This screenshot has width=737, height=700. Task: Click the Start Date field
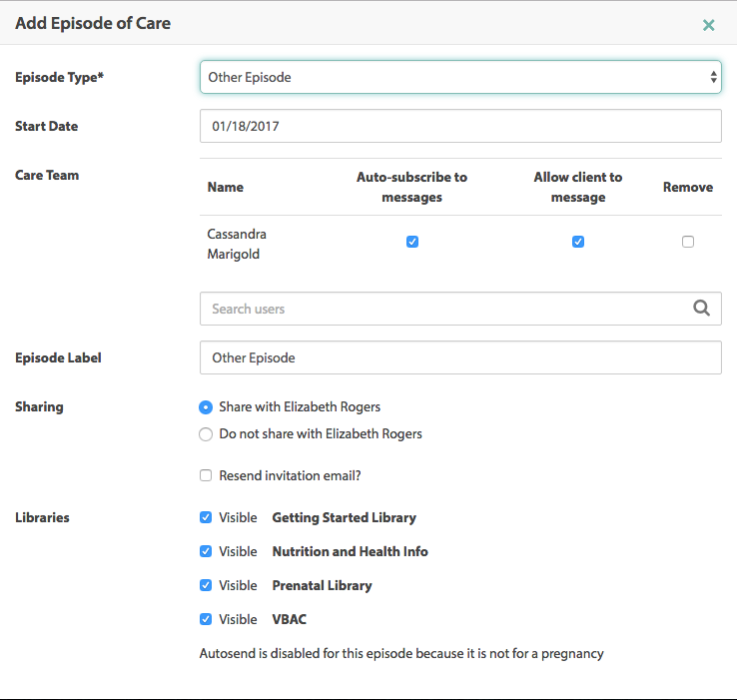460,127
